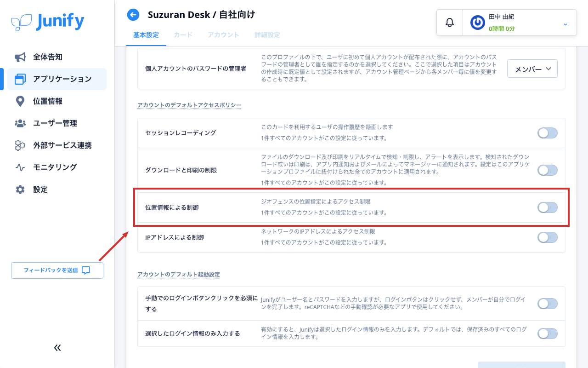This screenshot has height=368, width=588.
Task: Collapse the sidebar with double chevron
Action: coord(57,348)
